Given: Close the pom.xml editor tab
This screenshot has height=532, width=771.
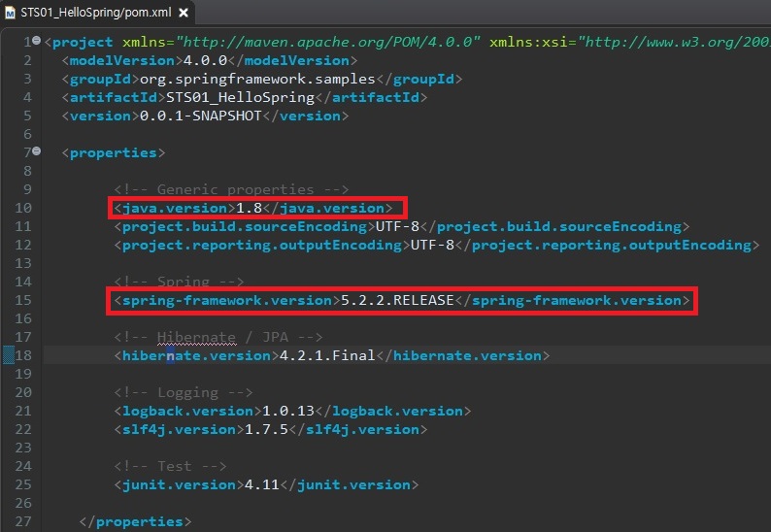Looking at the screenshot, I should [184, 13].
